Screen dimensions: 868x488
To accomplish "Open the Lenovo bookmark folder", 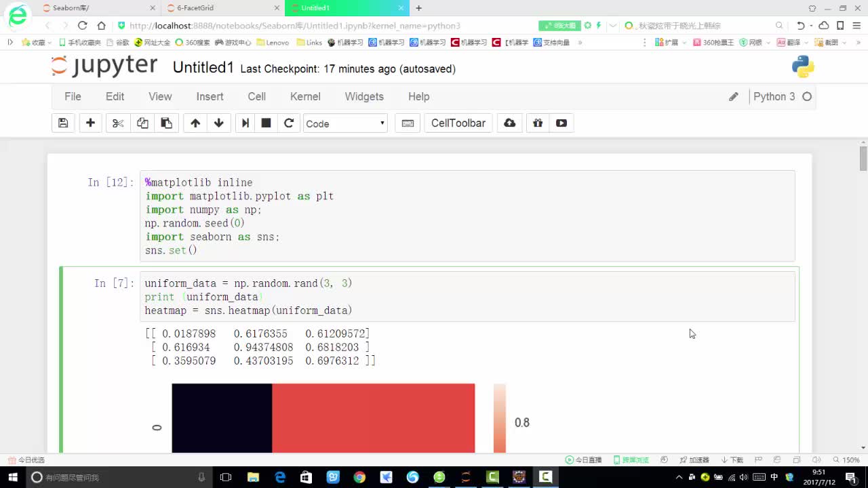I will pyautogui.click(x=273, y=42).
